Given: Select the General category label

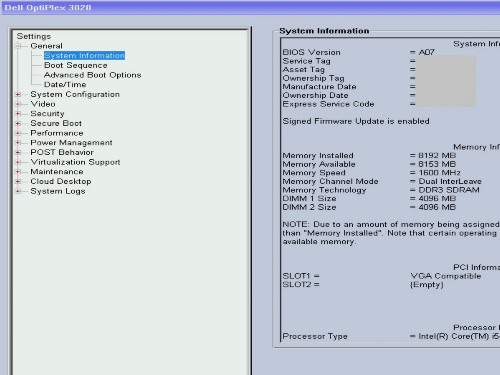Looking at the screenshot, I should coord(46,46).
